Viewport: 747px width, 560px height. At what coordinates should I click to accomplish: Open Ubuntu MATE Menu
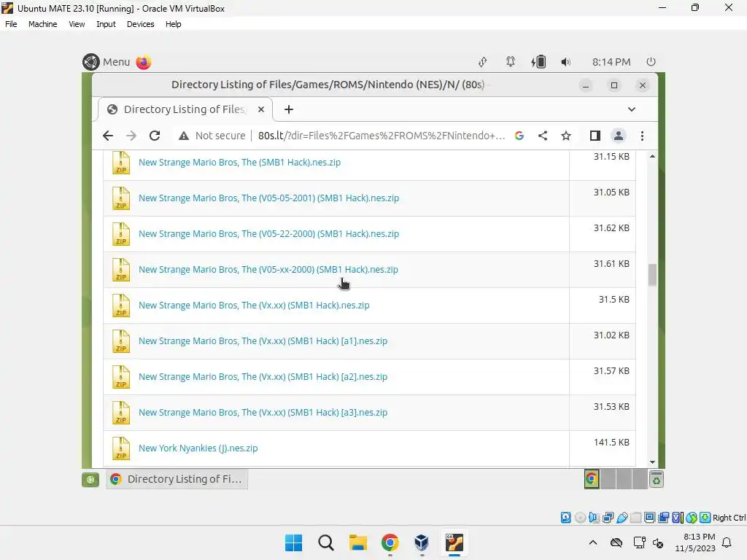click(107, 62)
